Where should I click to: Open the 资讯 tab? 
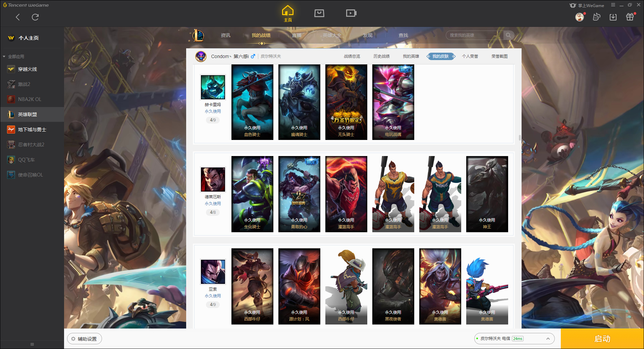225,35
